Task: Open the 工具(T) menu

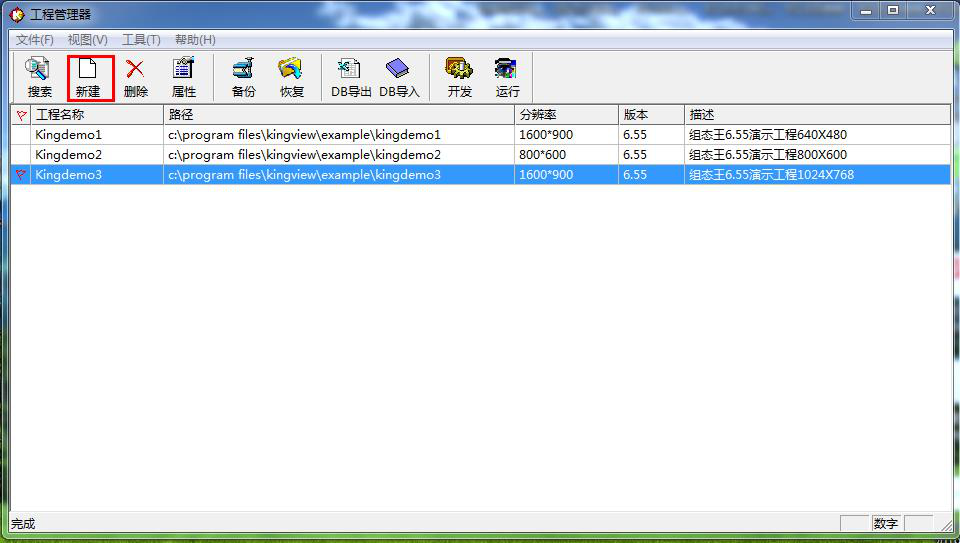Action: tap(141, 40)
